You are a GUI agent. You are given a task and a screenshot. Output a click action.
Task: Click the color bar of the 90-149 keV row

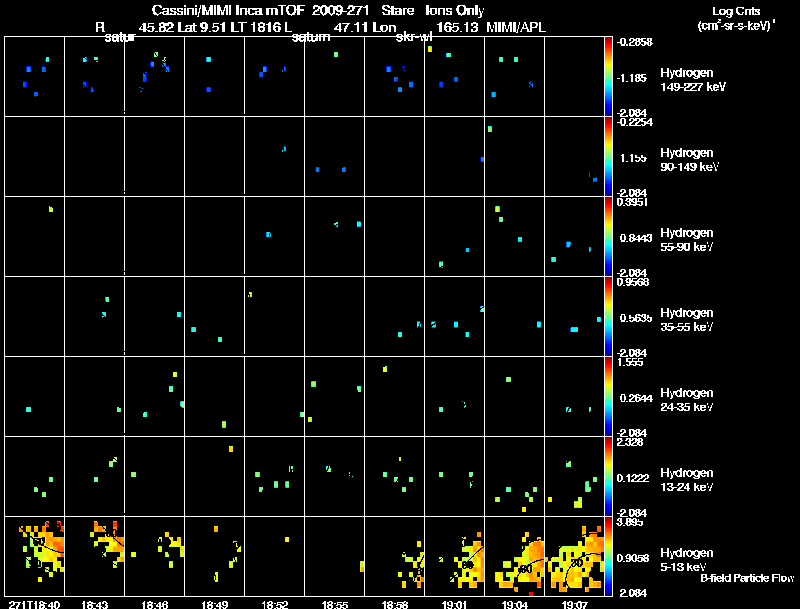coord(608,157)
